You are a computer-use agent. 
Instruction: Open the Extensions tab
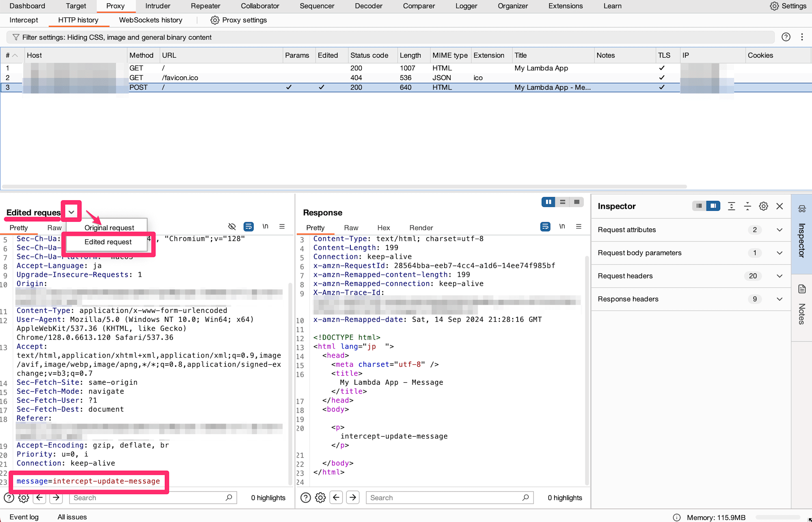coord(566,6)
